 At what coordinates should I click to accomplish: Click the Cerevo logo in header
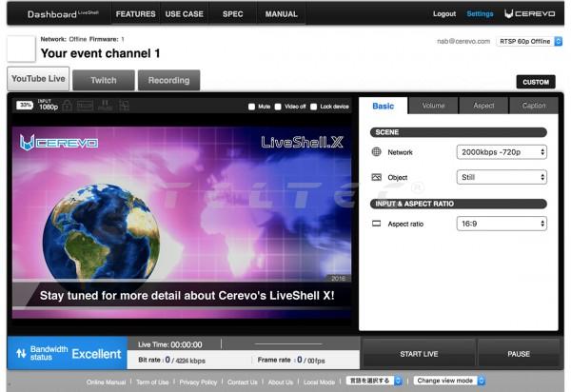(529, 14)
